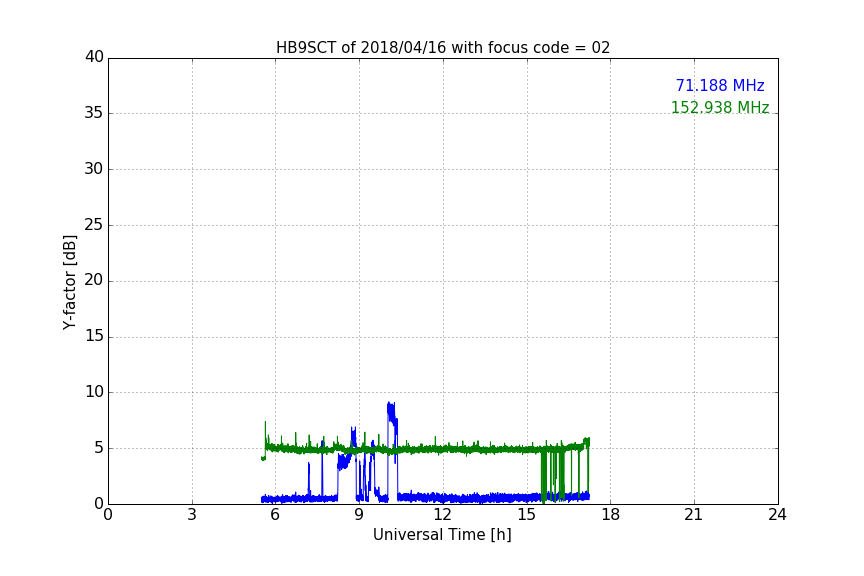The width and height of the screenshot is (864, 576).
Task: Click the y-axis tick label "5"
Action: coord(99,448)
